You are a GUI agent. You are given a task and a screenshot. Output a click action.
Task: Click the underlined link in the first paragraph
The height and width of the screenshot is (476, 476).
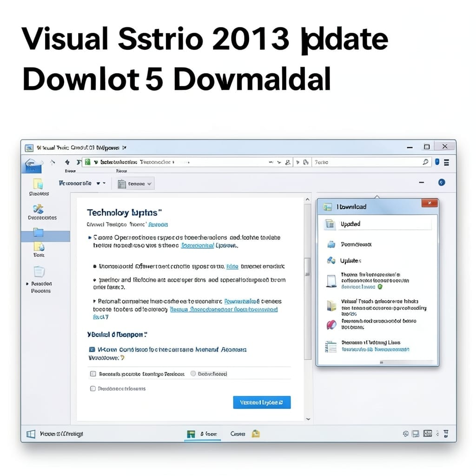[x=198, y=245]
